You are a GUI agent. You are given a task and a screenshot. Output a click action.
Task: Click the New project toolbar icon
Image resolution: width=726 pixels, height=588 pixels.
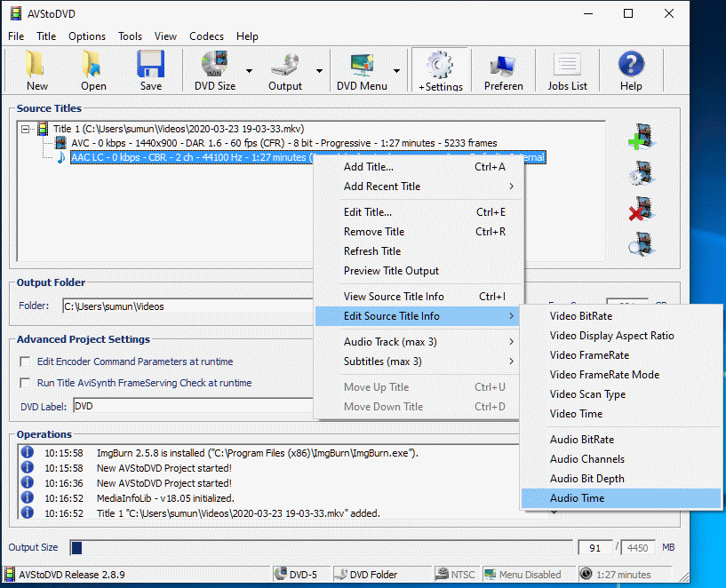tap(37, 70)
